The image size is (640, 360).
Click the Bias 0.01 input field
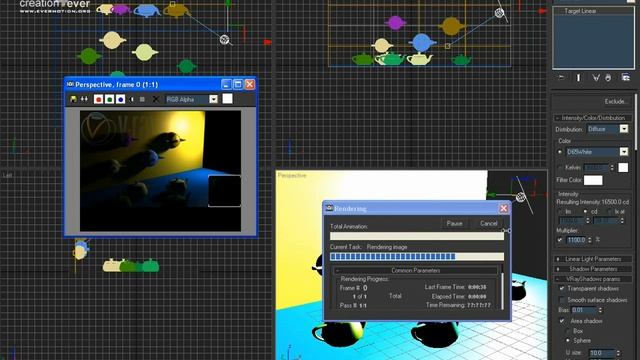584,310
